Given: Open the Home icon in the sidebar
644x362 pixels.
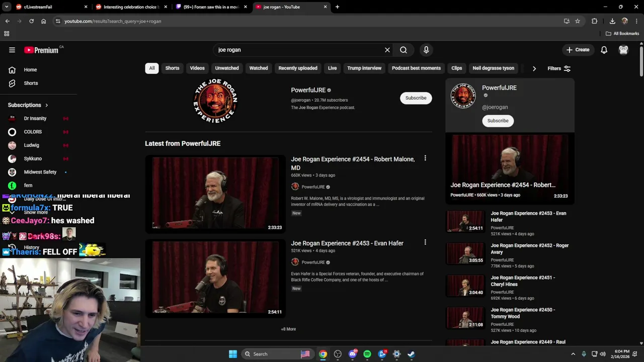Looking at the screenshot, I should (12, 70).
